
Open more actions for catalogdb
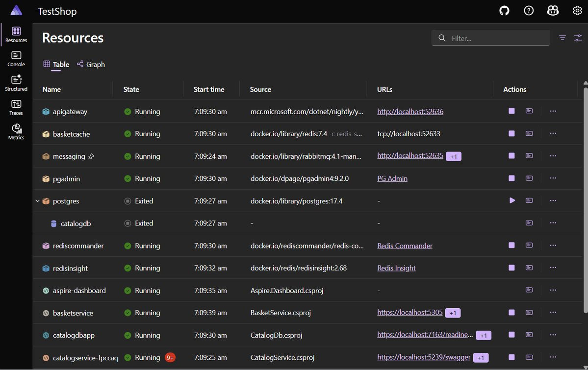[x=553, y=223]
